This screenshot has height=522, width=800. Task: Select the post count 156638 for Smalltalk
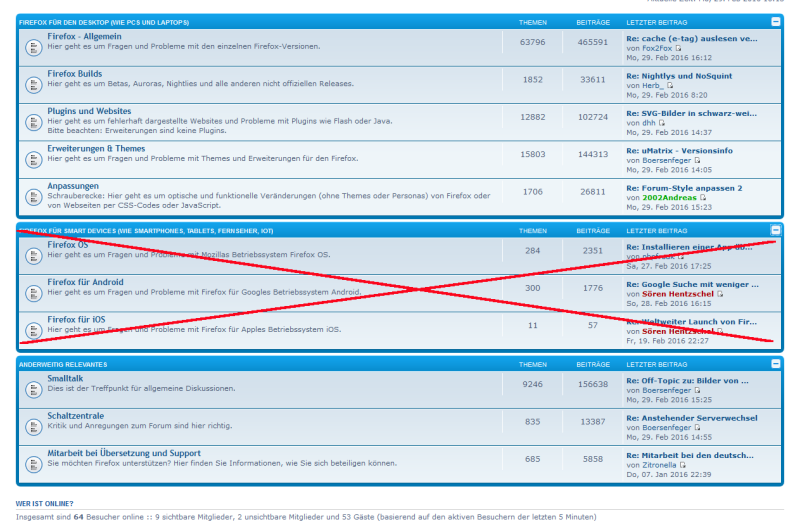[593, 384]
